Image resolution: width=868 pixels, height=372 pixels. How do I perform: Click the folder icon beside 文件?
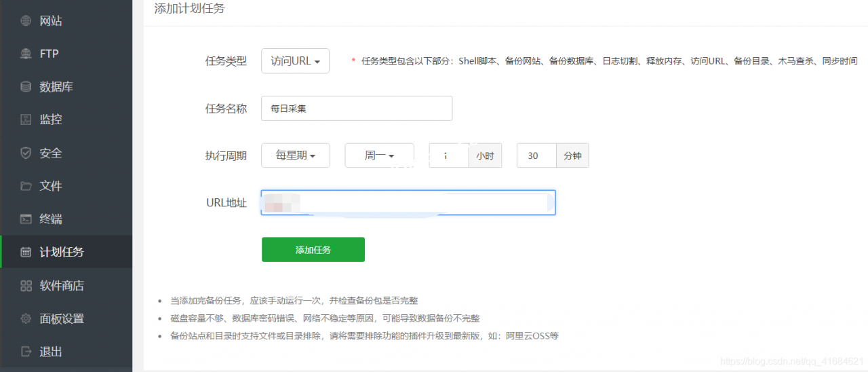click(x=26, y=185)
